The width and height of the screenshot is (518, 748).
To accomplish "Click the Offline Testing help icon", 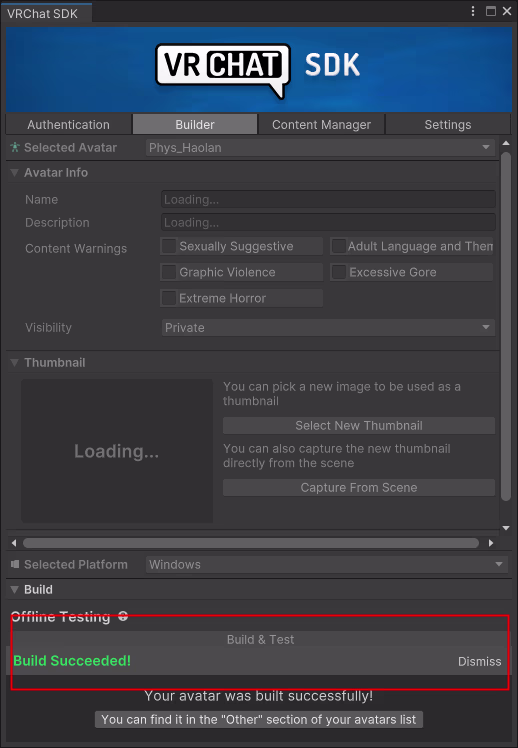I will coord(123,616).
